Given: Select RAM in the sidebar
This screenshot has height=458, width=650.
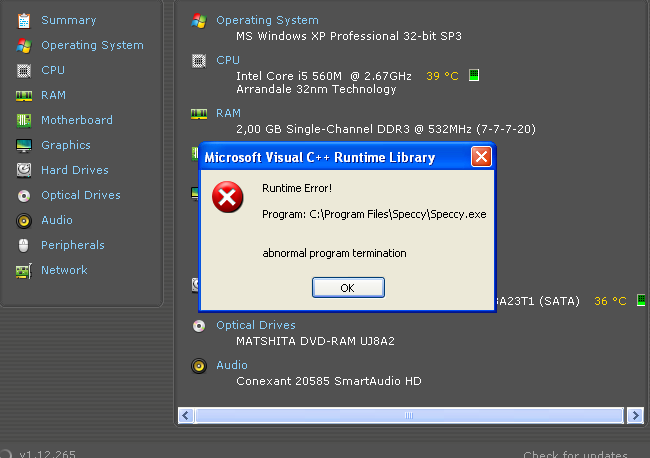Looking at the screenshot, I should pyautogui.click(x=53, y=95).
